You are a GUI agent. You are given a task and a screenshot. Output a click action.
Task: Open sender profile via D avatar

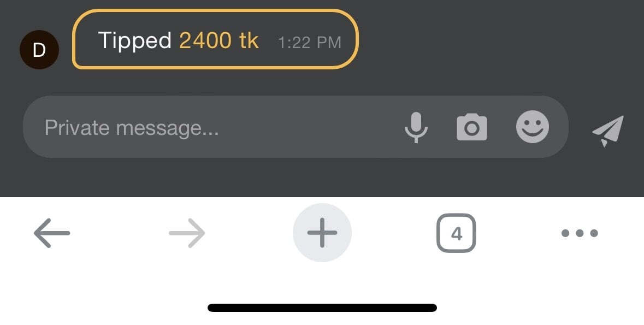pyautogui.click(x=39, y=50)
